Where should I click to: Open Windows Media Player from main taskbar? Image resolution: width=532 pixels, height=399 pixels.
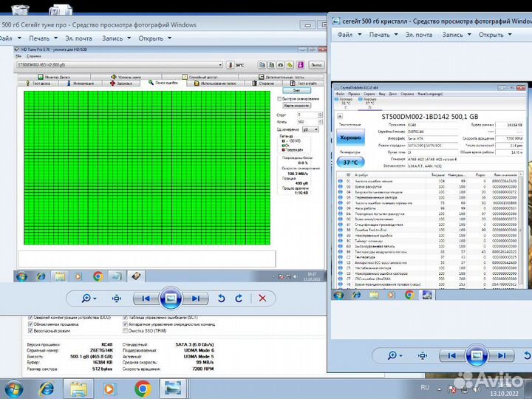tap(109, 389)
